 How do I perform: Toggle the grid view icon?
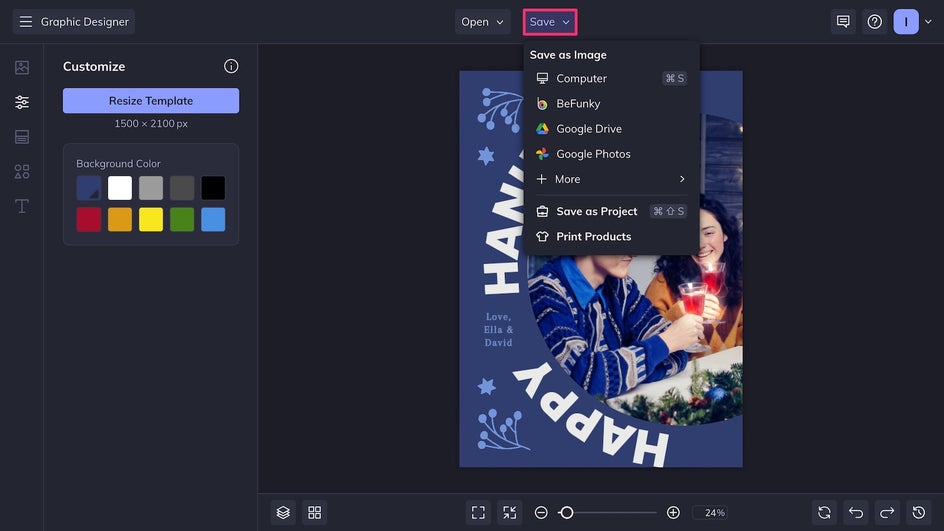314,512
